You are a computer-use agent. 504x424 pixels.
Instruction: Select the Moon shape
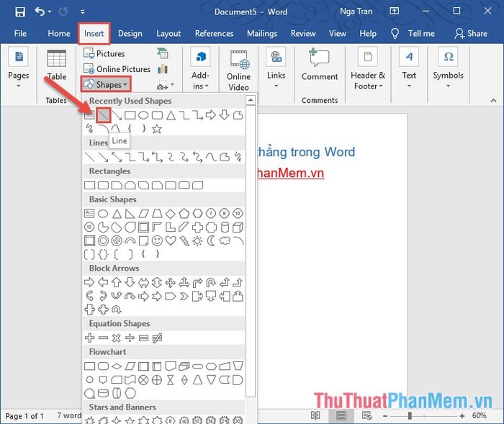[211, 240]
